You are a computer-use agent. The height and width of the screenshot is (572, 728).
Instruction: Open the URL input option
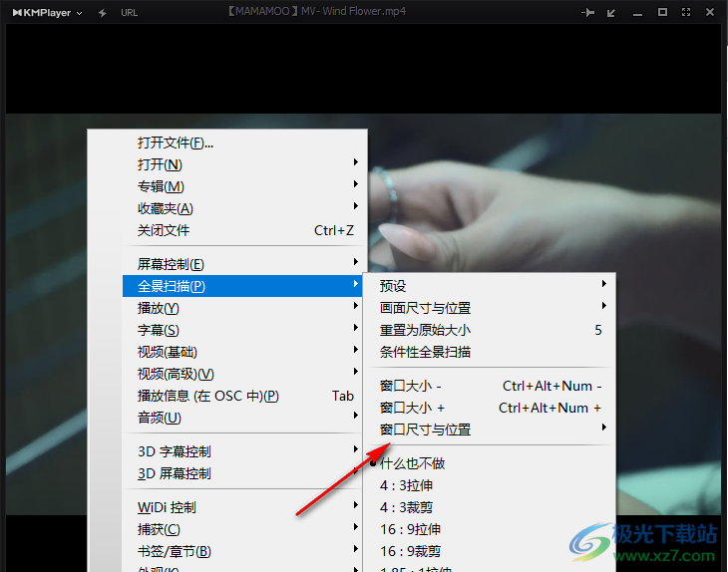129,13
